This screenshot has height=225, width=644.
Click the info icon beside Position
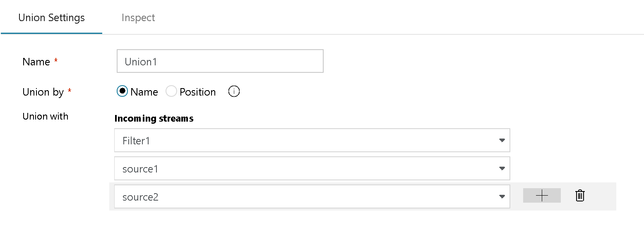point(234,92)
